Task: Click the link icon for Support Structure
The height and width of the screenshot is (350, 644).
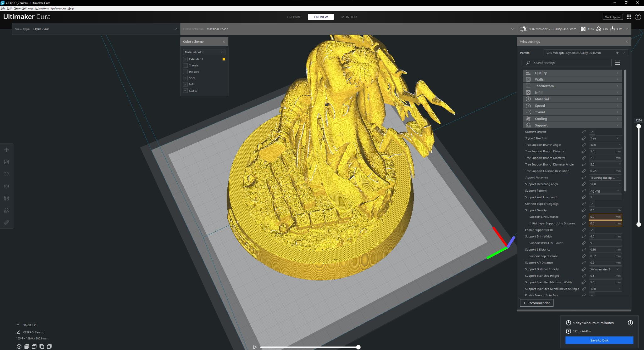Action: (x=584, y=138)
